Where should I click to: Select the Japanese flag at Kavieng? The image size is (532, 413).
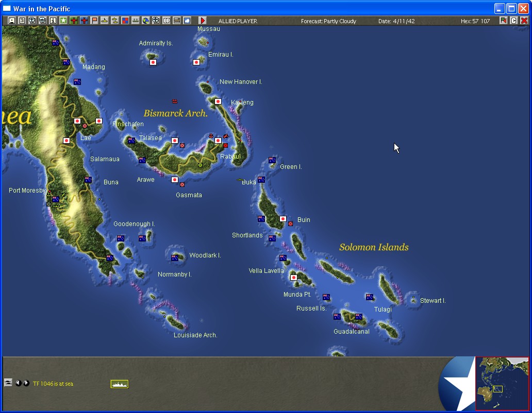tap(218, 101)
